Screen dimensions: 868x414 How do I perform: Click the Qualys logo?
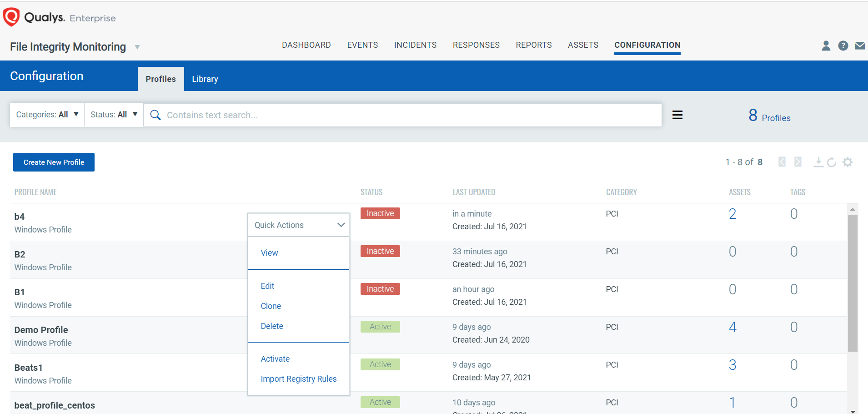click(12, 17)
